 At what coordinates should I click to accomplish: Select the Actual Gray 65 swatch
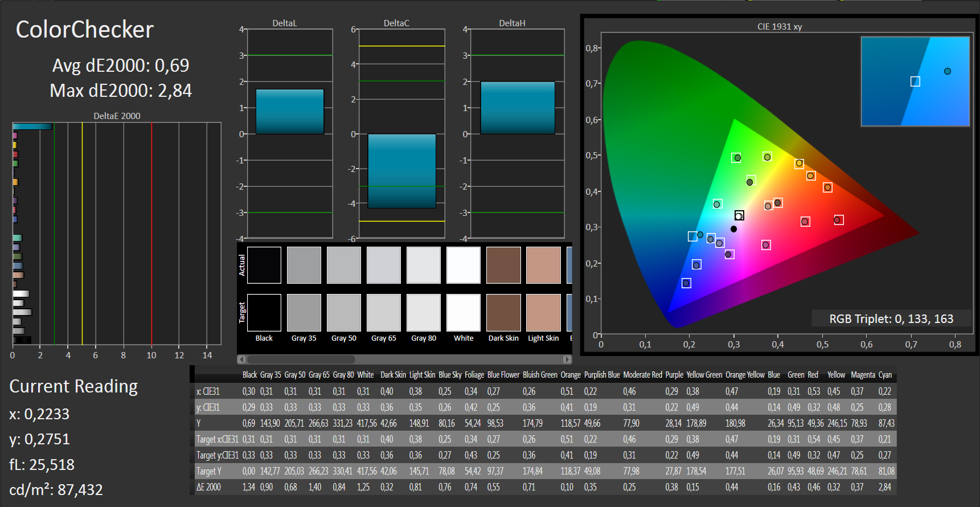coord(384,265)
